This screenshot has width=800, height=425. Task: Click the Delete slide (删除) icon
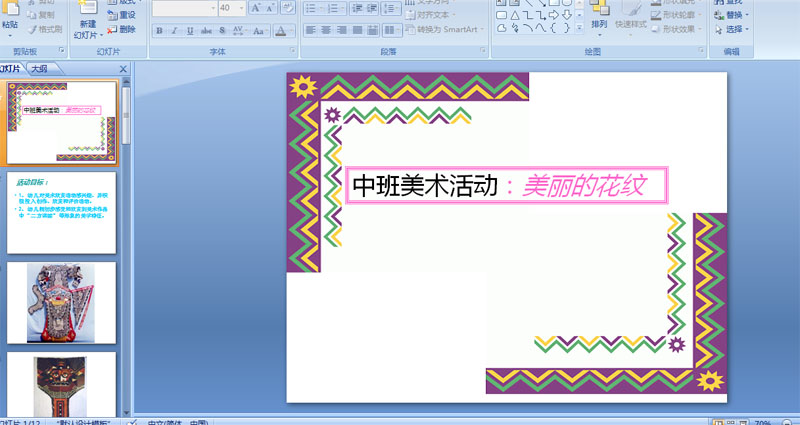[x=112, y=30]
